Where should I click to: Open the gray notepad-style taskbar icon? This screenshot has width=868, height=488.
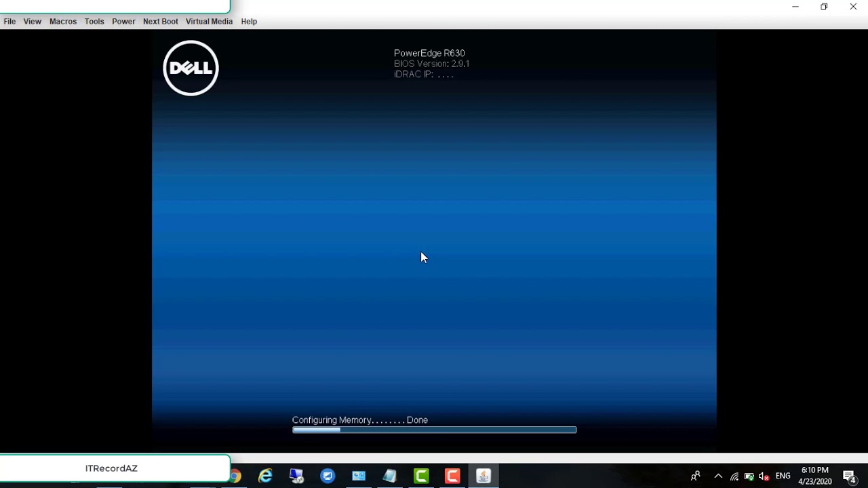click(x=390, y=476)
